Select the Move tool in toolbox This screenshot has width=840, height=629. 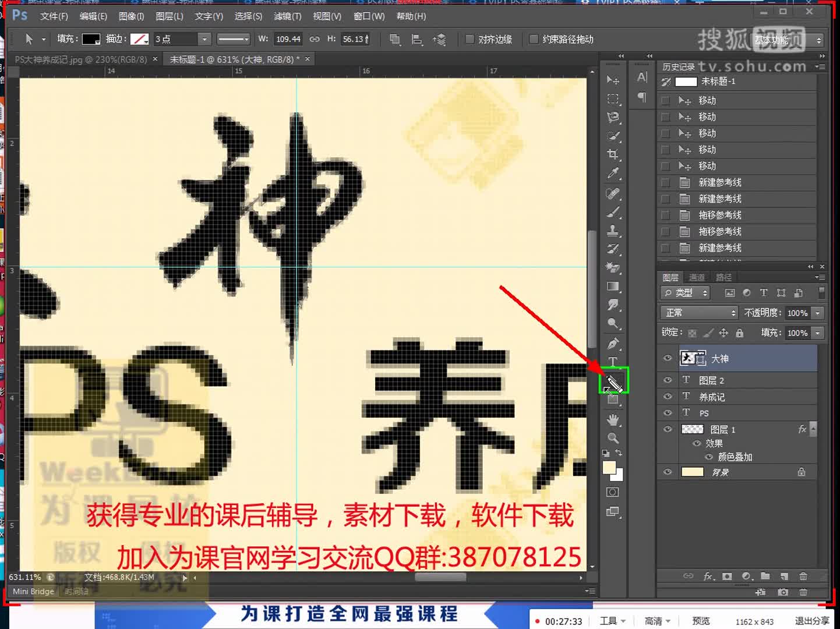tap(613, 80)
